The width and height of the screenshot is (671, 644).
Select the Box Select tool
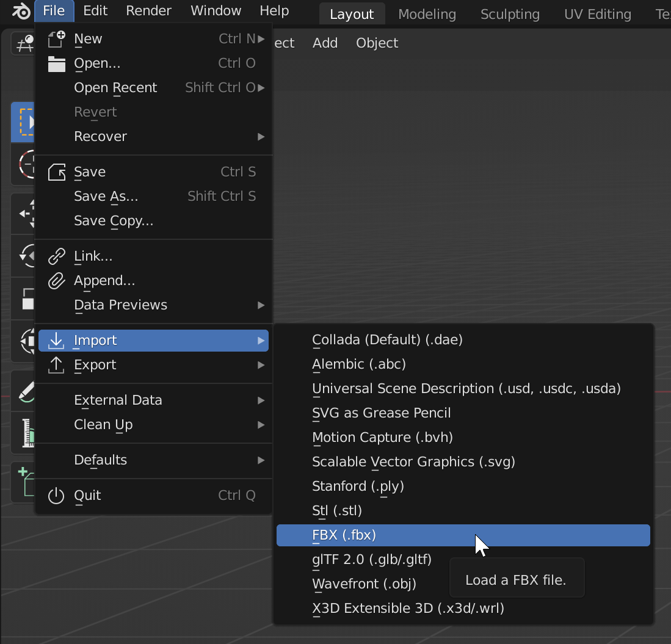click(x=23, y=122)
